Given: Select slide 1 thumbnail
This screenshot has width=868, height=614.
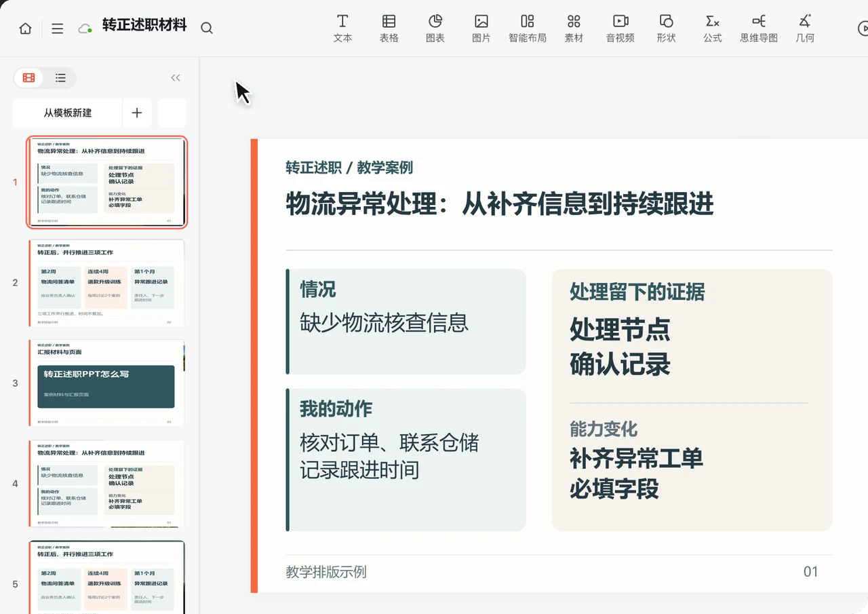Looking at the screenshot, I should coord(106,182).
